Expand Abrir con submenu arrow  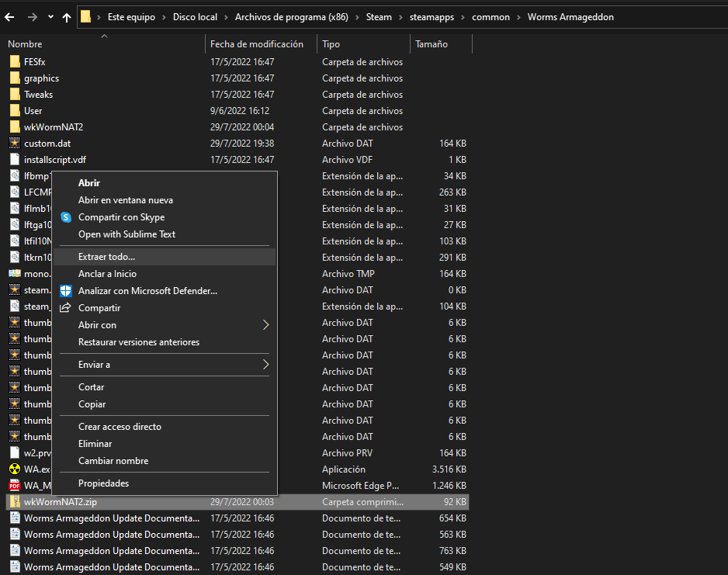pos(266,325)
